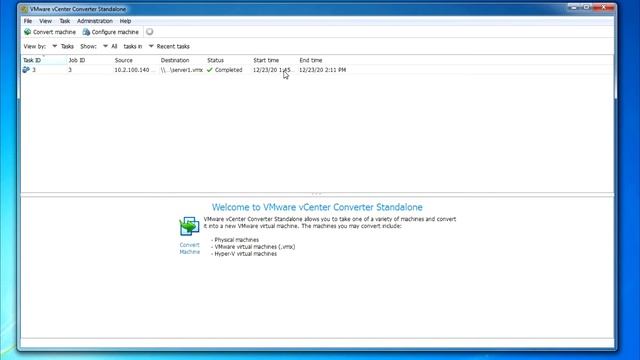Click the Convert machine toolbar icon

click(x=28, y=32)
